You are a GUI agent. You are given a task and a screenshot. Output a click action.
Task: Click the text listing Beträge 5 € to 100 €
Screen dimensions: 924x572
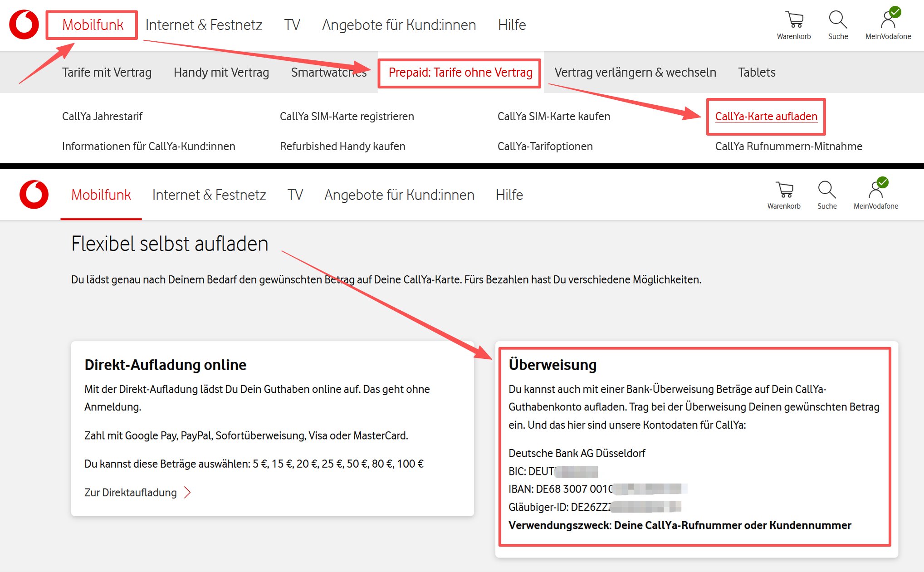(254, 464)
